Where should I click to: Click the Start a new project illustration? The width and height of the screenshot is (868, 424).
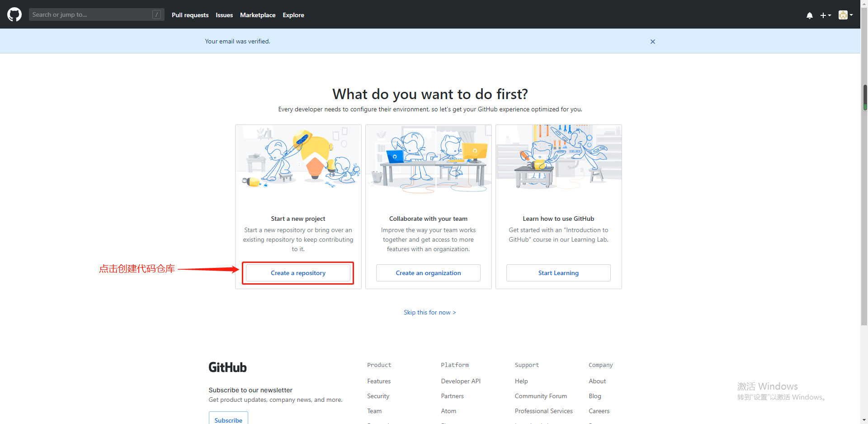[x=298, y=158]
